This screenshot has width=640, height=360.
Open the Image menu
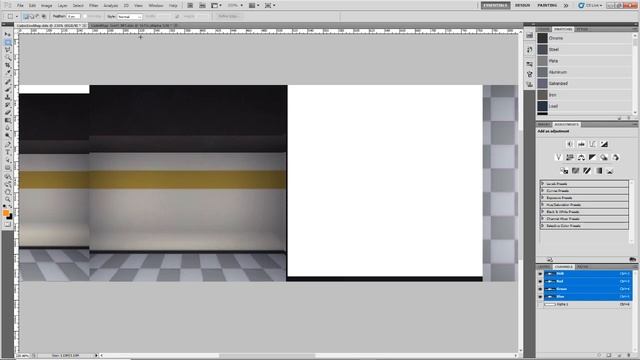pos(47,6)
